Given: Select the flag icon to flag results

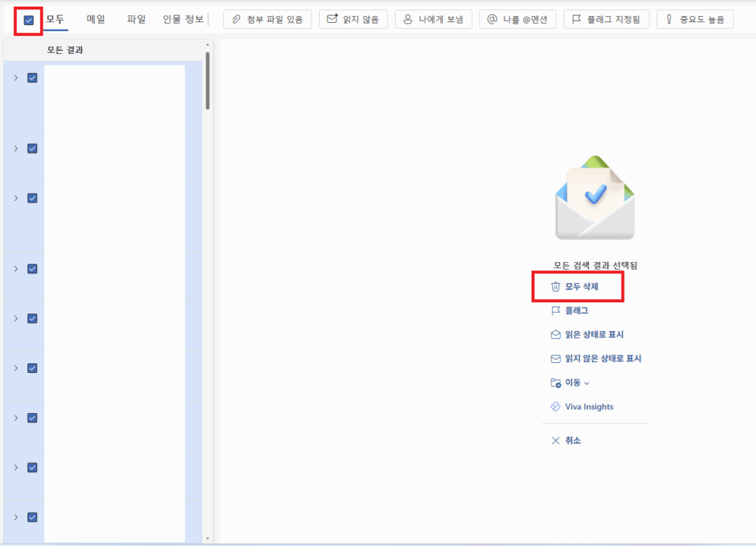Looking at the screenshot, I should (556, 310).
